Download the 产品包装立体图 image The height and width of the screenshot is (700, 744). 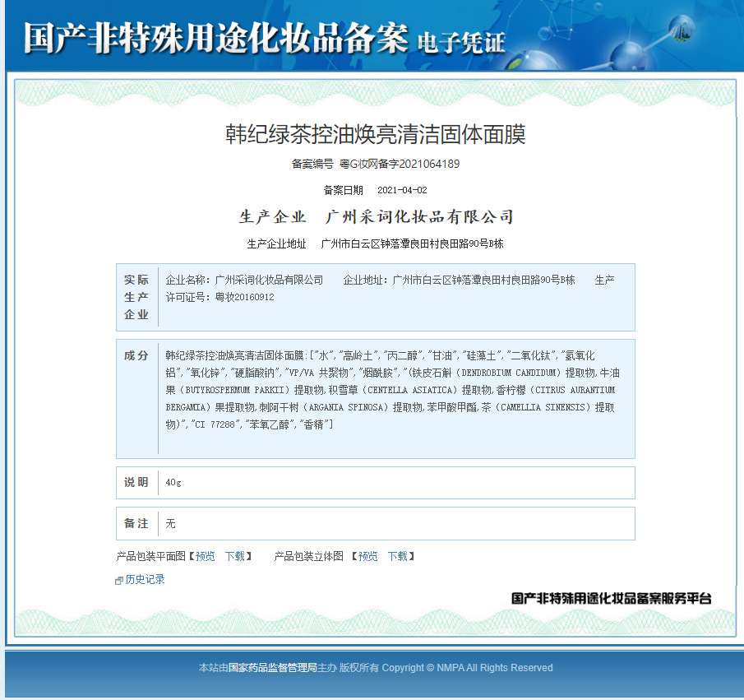tap(398, 556)
